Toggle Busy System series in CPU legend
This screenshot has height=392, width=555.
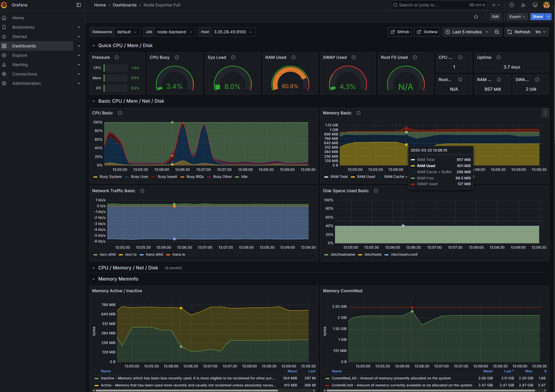tap(108, 177)
